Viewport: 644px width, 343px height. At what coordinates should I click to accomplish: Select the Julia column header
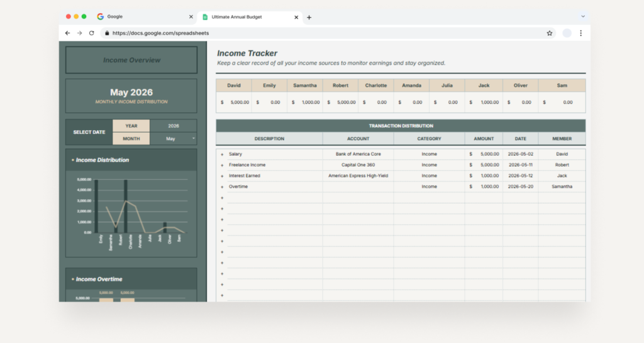click(447, 85)
